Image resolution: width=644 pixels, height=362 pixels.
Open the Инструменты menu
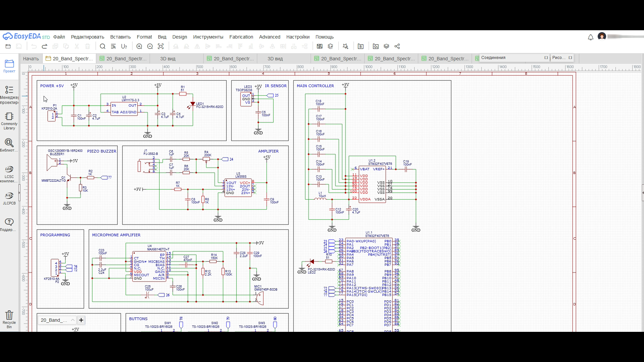click(x=208, y=37)
